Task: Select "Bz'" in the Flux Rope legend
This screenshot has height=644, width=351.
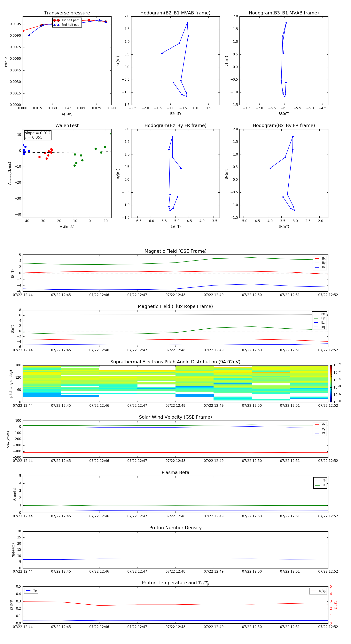Action: (320, 323)
